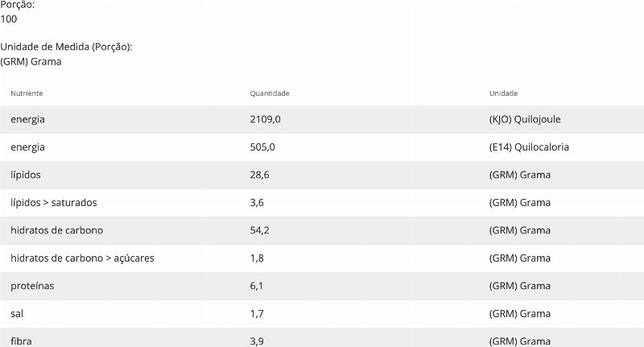The image size is (644, 347).
Task: Click the (E14) Quilocaloria unit
Action: pyautogui.click(x=529, y=147)
